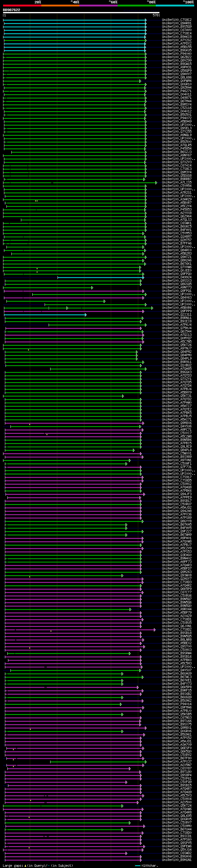197x868 pixels.
Task: Open hit UniRef100_Q9AR81
Action: pos(177,23)
